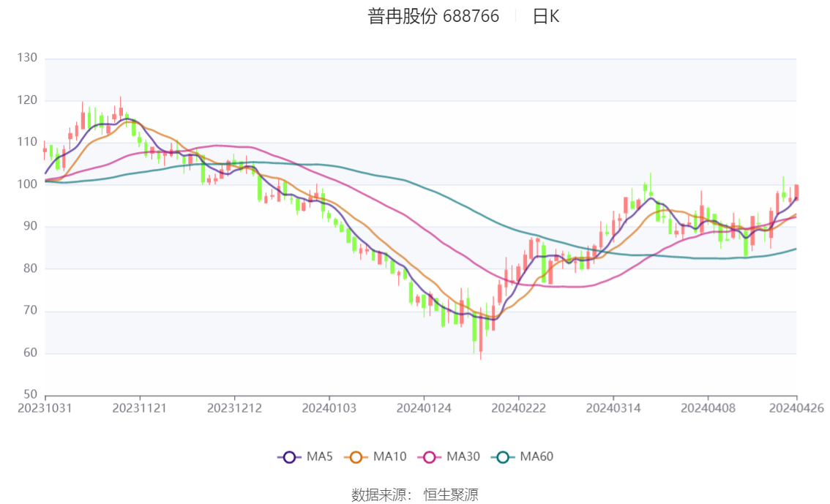Select the x-axis date label 20231121
Image resolution: width=830 pixels, height=504 pixels.
pyautogui.click(x=140, y=408)
